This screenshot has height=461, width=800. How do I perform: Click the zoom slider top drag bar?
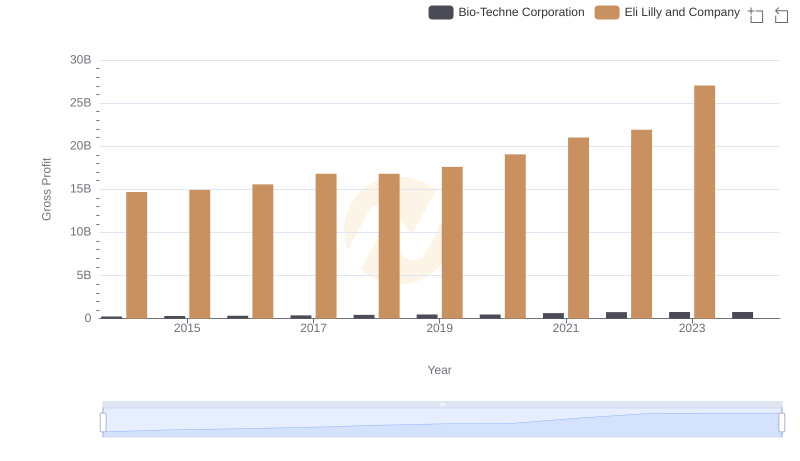click(x=442, y=404)
